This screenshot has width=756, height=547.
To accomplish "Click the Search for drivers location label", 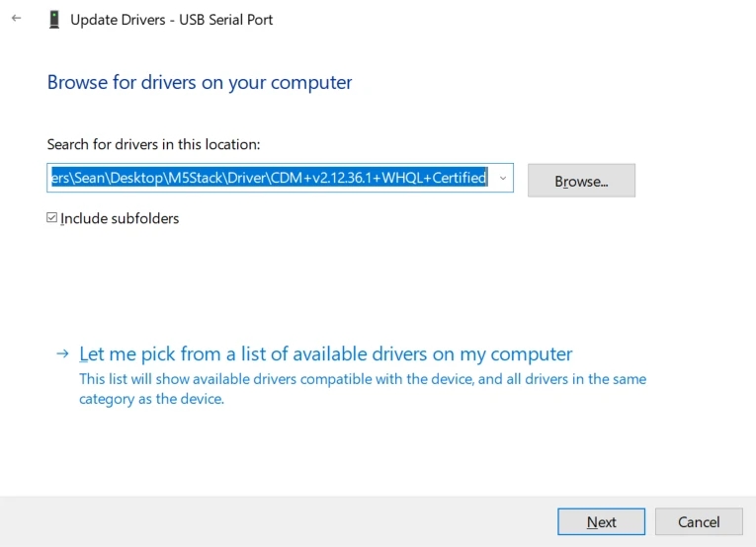I will [153, 144].
